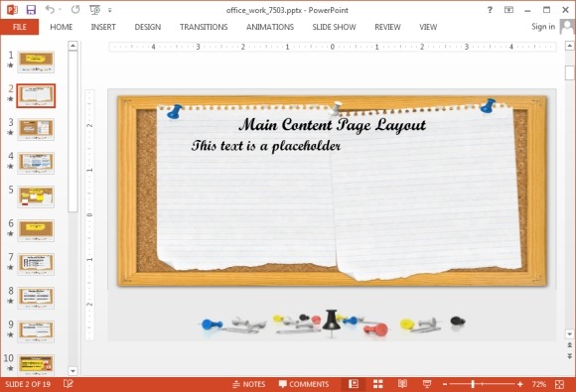
Task: Open Ribbon Display Options in title bar
Action: pos(508,10)
